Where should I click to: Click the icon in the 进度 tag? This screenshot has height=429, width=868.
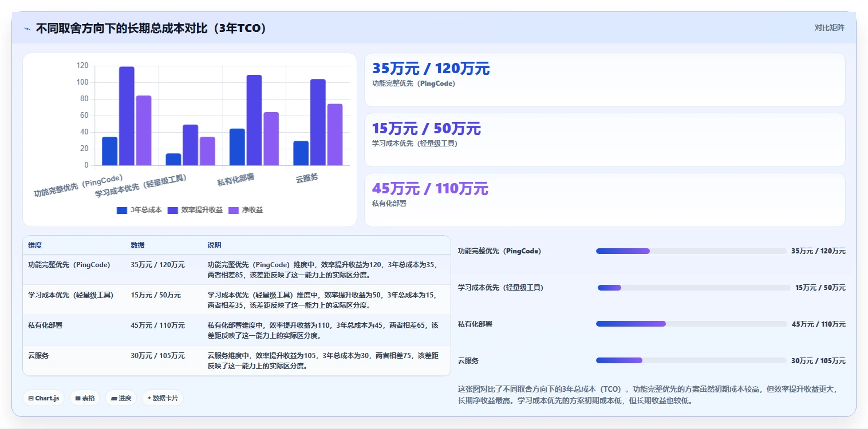(x=114, y=398)
